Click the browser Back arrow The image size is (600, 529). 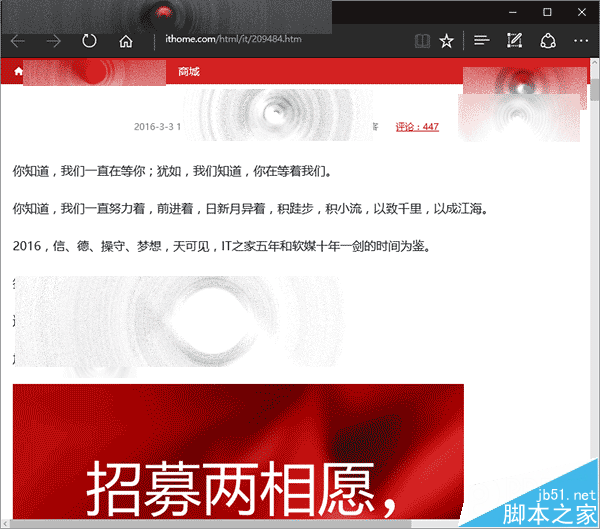click(x=18, y=41)
